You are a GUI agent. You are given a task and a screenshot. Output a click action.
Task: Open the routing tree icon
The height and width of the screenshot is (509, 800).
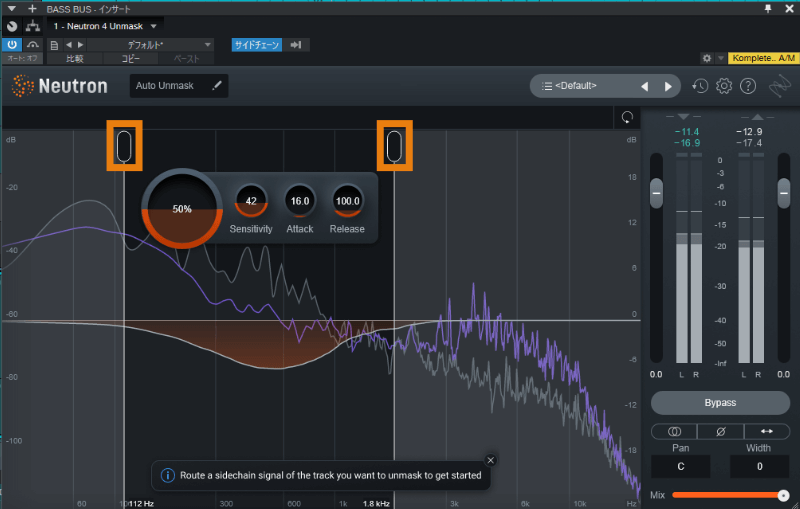[x=33, y=26]
